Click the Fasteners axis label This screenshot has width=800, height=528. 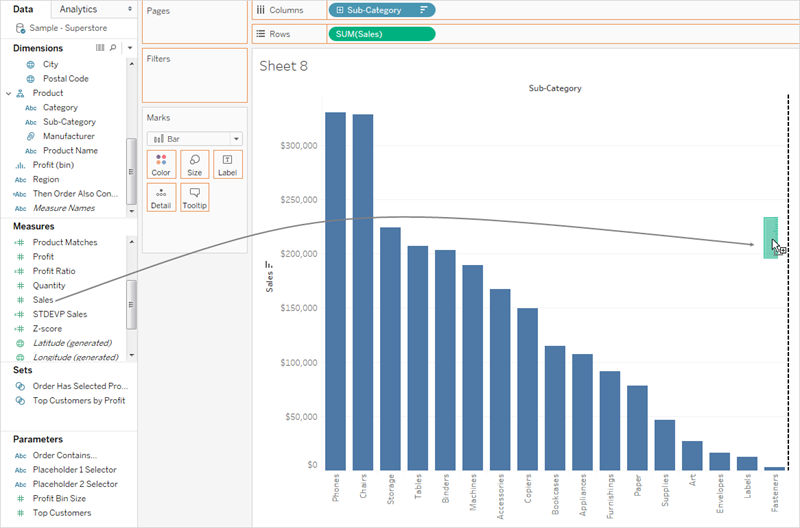(x=775, y=493)
